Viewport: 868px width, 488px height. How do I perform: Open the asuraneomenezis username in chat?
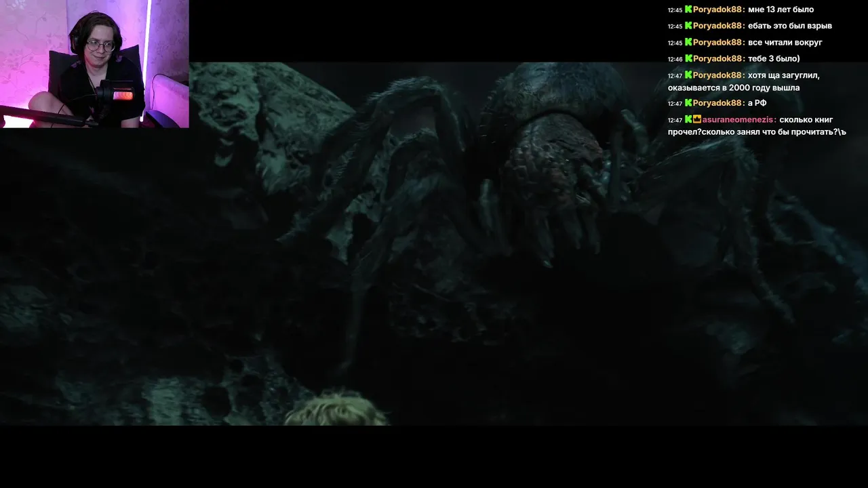pos(739,119)
